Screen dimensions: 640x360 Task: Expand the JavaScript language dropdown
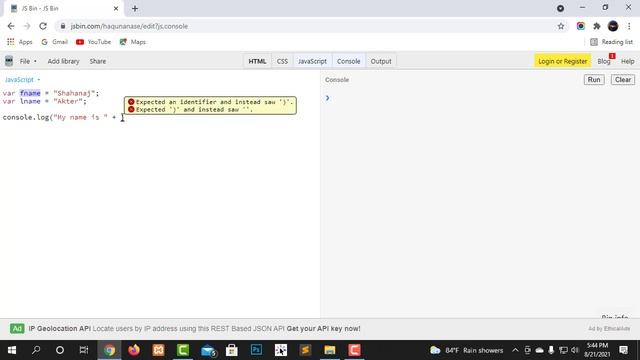pos(22,80)
